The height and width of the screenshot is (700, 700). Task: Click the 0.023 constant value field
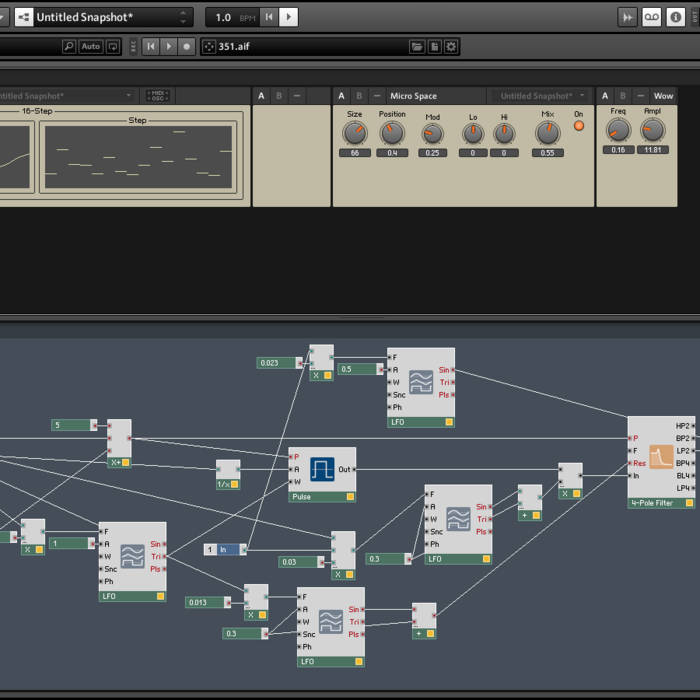click(277, 363)
